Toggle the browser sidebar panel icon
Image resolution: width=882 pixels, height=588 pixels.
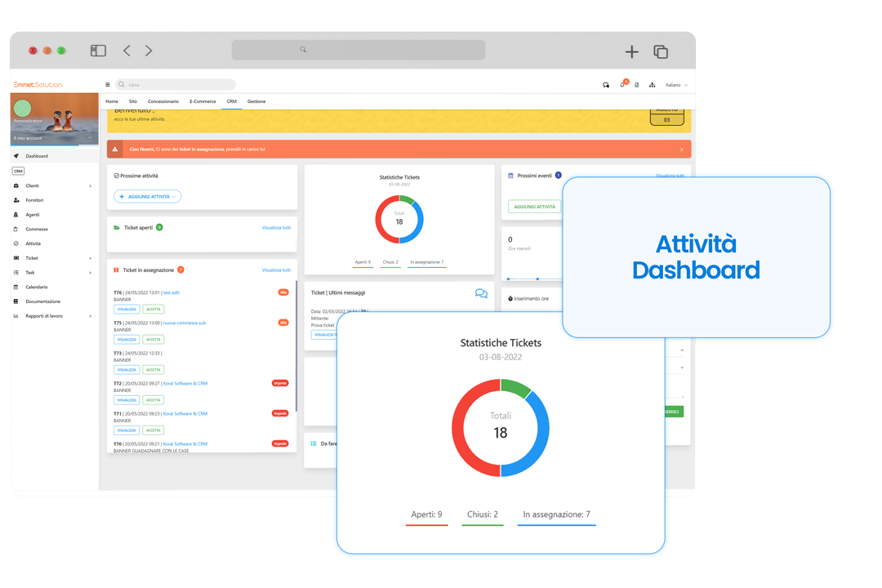click(98, 51)
